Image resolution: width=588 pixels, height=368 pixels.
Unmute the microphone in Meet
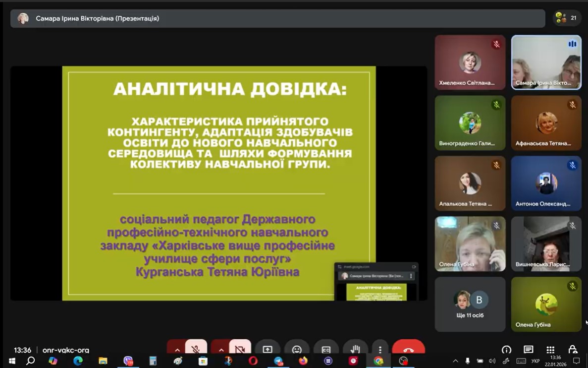pos(196,349)
